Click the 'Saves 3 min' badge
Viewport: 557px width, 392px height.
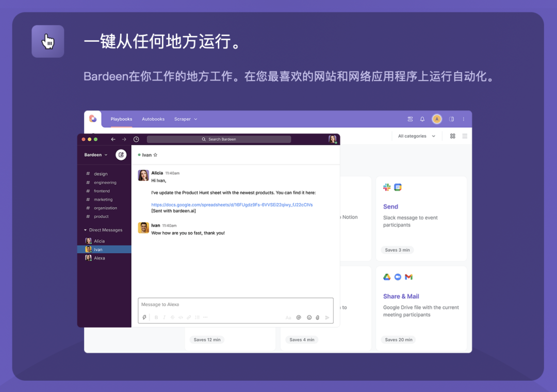(x=397, y=250)
